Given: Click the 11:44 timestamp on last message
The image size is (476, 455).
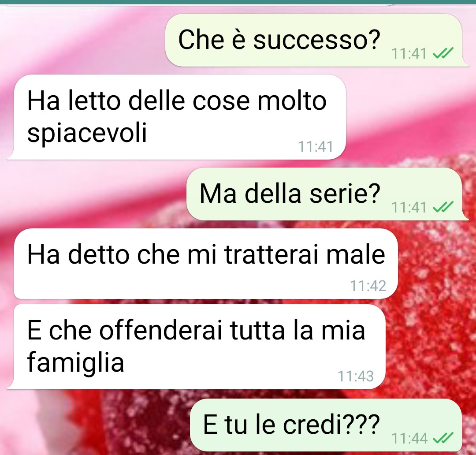Looking at the screenshot, I should (x=409, y=439).
